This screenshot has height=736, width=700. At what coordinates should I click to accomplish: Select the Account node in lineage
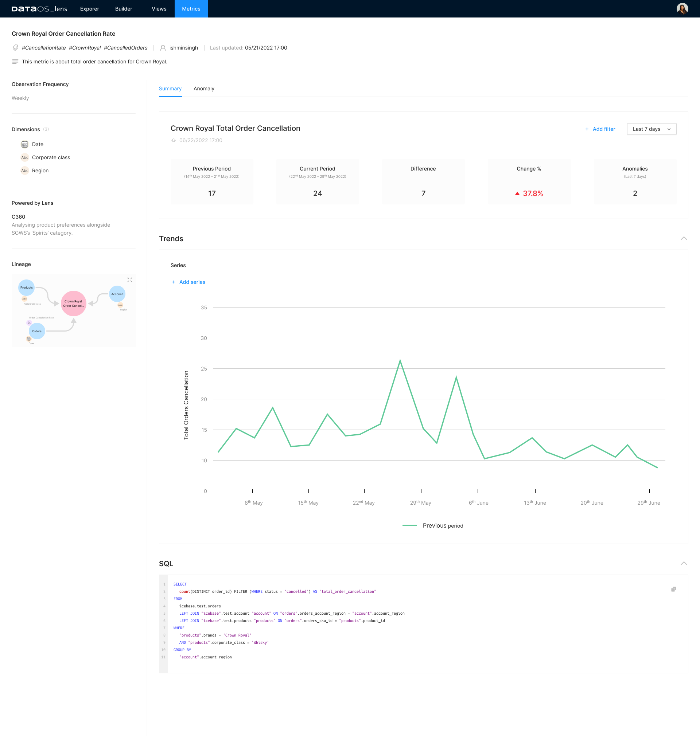tap(117, 294)
